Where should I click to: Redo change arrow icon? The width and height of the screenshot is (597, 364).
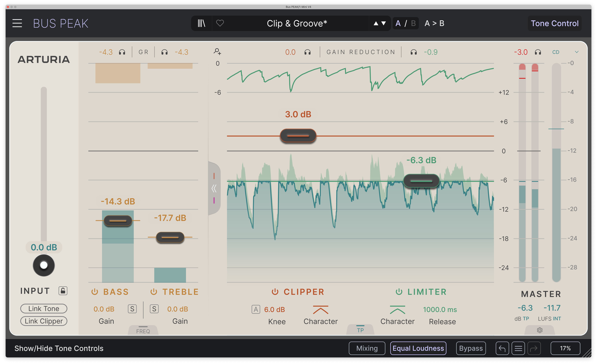tap(534, 348)
